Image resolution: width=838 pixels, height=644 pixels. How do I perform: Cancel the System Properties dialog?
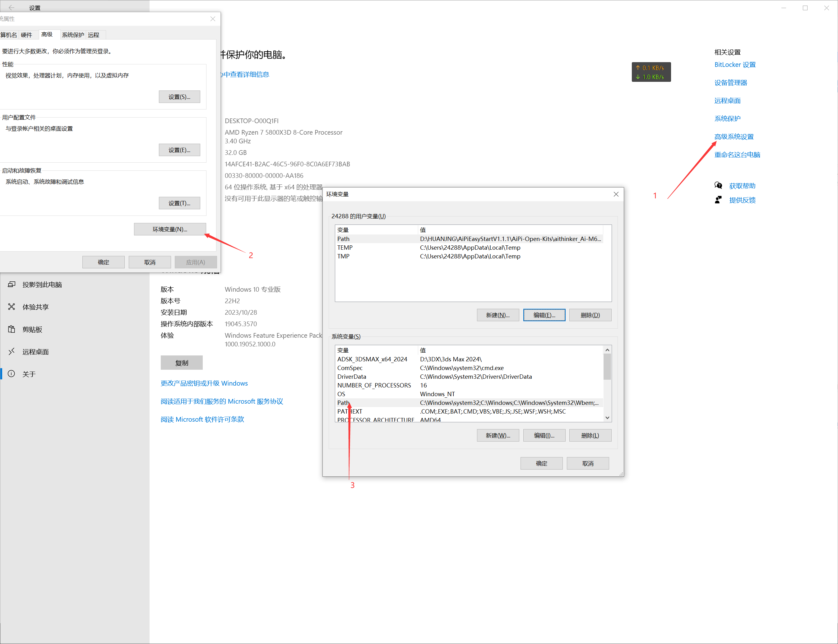(x=150, y=262)
